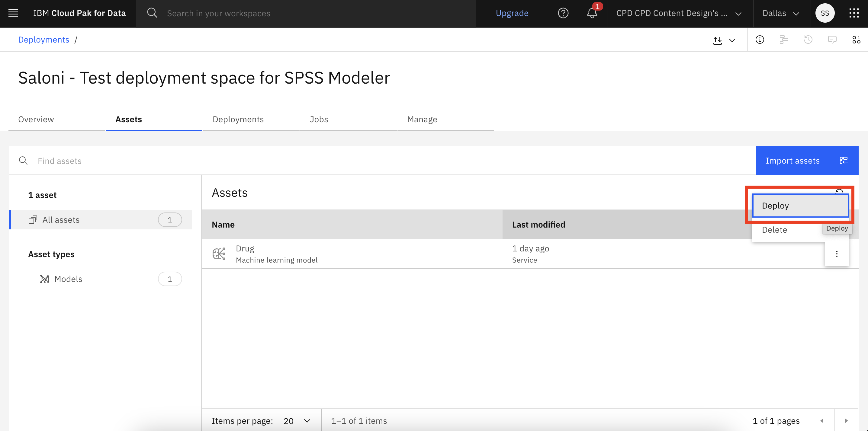
Task: Click the three-dot menu for Drug asset
Action: click(837, 254)
